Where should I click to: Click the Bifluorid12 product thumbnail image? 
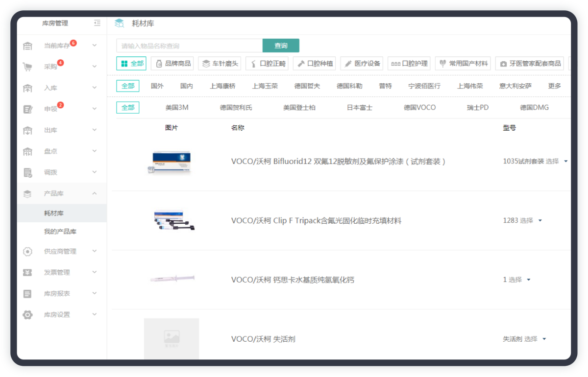pos(171,162)
